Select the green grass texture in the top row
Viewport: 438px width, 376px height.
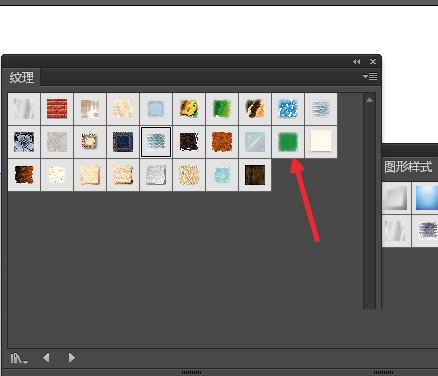(222, 109)
